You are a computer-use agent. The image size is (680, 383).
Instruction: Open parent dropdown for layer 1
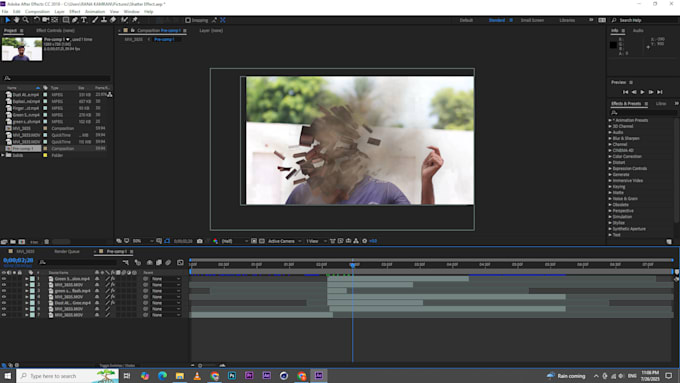pyautogui.click(x=166, y=279)
